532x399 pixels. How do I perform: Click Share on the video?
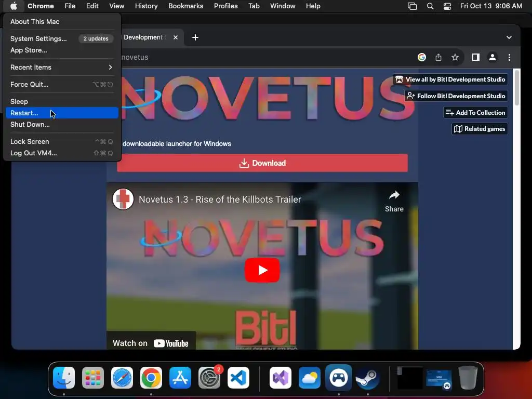tap(394, 201)
